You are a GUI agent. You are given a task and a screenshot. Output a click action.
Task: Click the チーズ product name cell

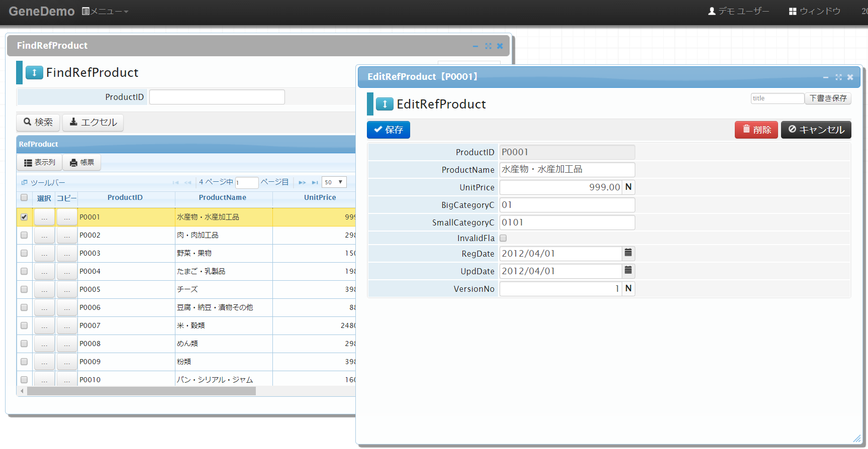[224, 289]
